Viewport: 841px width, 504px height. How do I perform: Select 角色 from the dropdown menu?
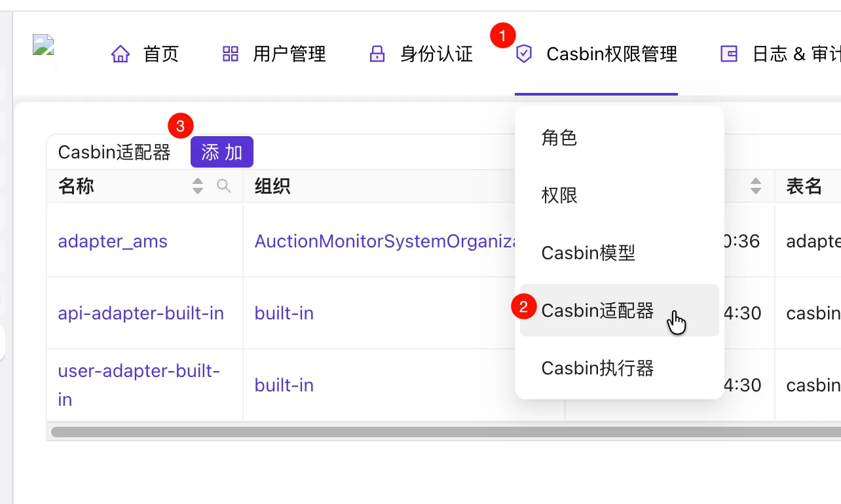point(559,138)
